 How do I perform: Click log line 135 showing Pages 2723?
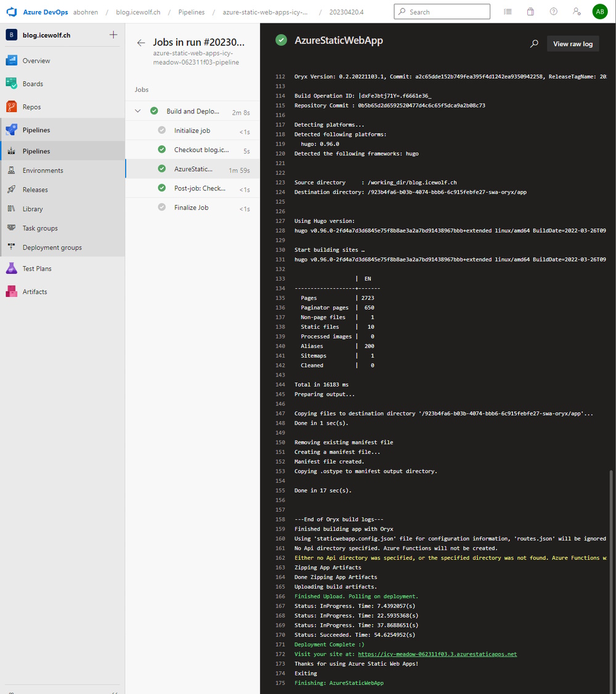coord(338,298)
